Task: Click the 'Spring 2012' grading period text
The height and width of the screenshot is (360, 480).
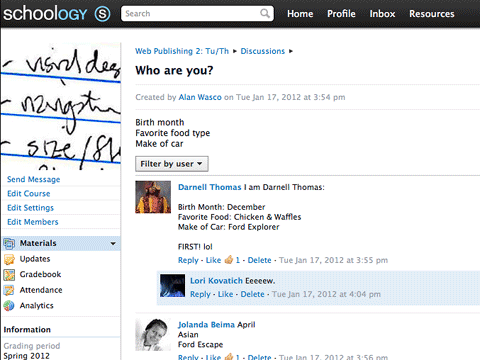Action: pyautogui.click(x=26, y=356)
